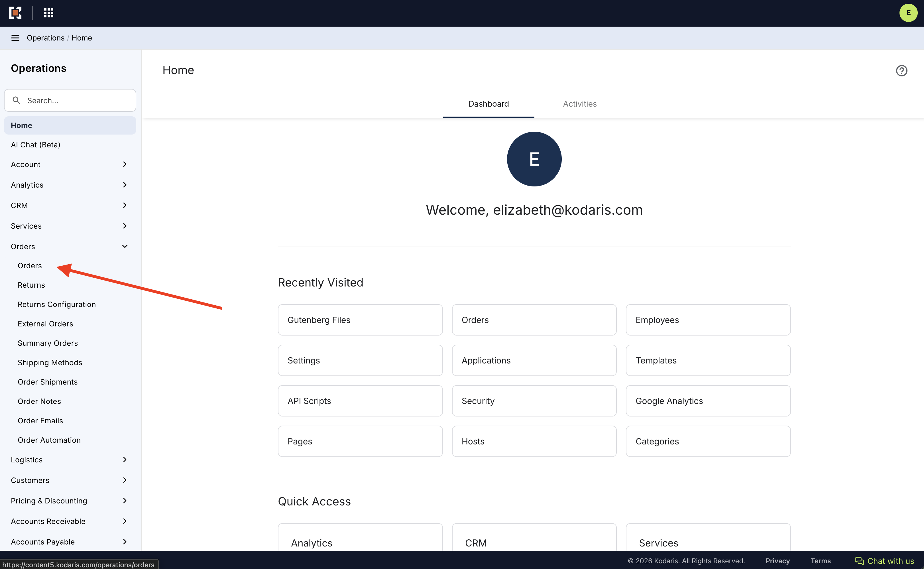Open Order Notes in sidebar
Screen dimensions: 924x569
pyautogui.click(x=40, y=402)
